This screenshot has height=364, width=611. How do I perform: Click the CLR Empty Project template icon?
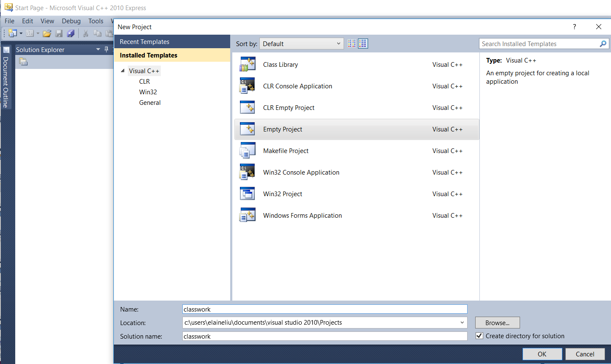coord(248,107)
